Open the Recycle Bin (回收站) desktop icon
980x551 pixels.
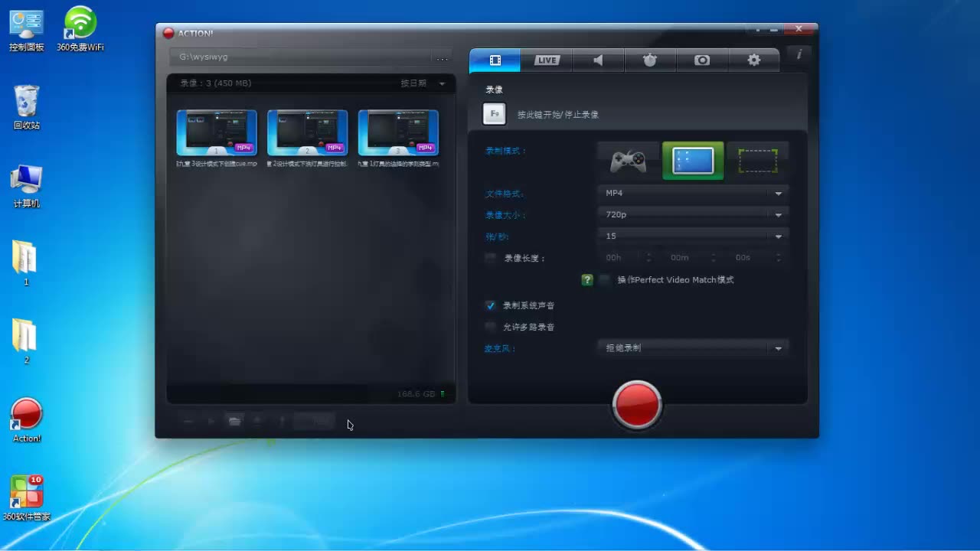27,108
